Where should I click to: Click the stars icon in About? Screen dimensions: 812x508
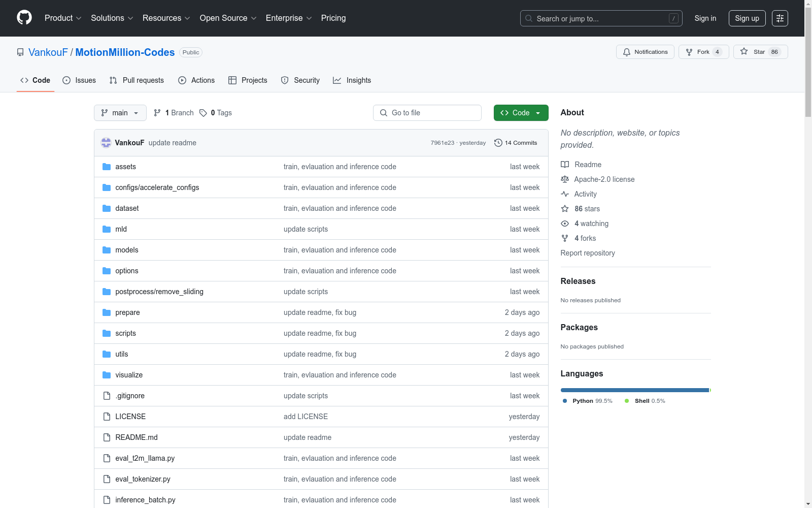pyautogui.click(x=565, y=209)
